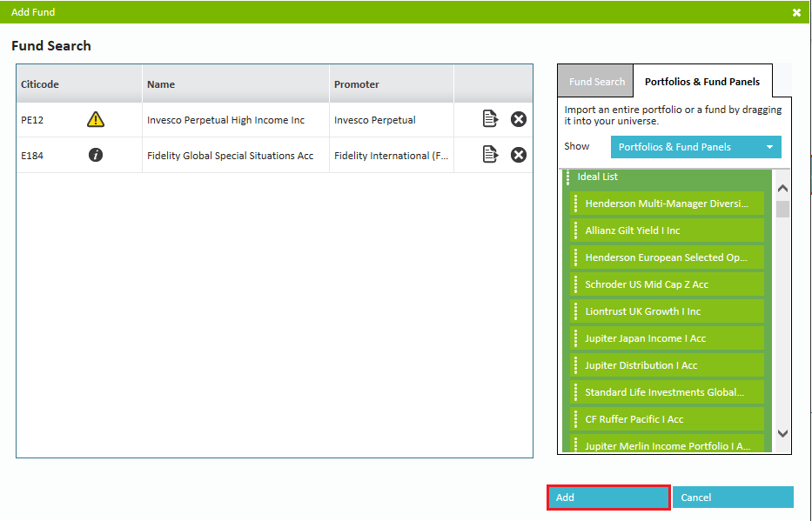This screenshot has width=812, height=521.
Task: Click drag handle of Henderson Multi-Manager Diversi...
Action: [576, 204]
